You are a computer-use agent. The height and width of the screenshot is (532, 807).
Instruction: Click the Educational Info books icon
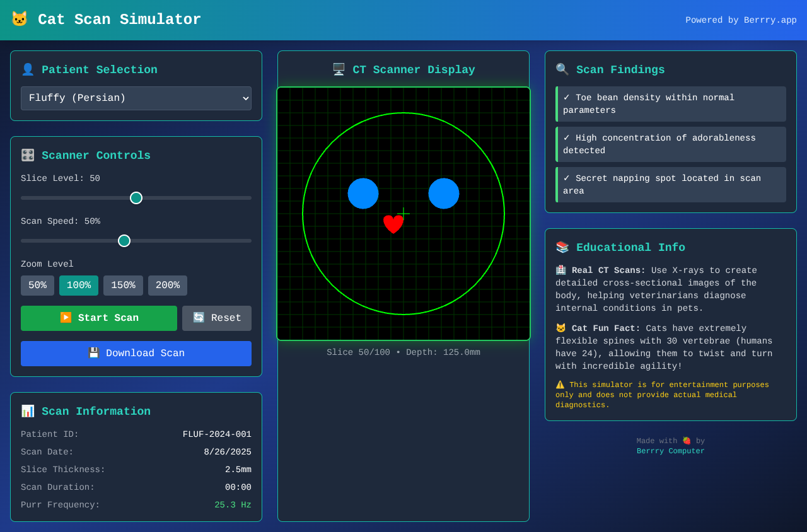(x=562, y=248)
